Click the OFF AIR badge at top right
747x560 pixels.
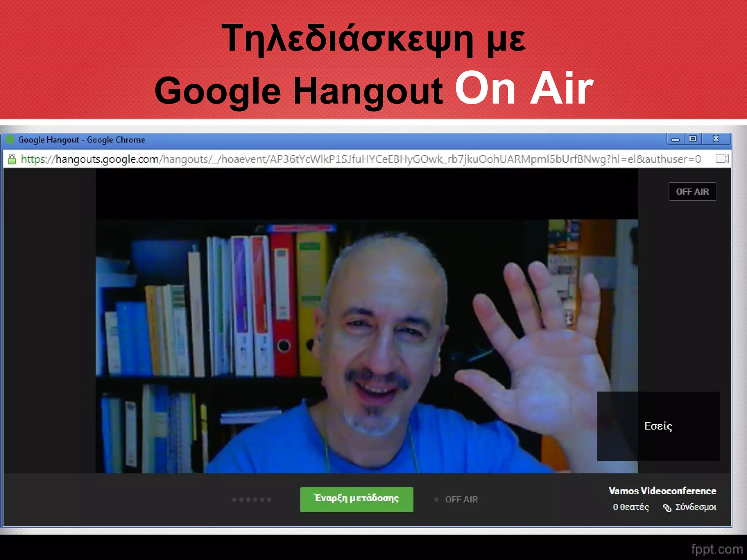coord(692,191)
